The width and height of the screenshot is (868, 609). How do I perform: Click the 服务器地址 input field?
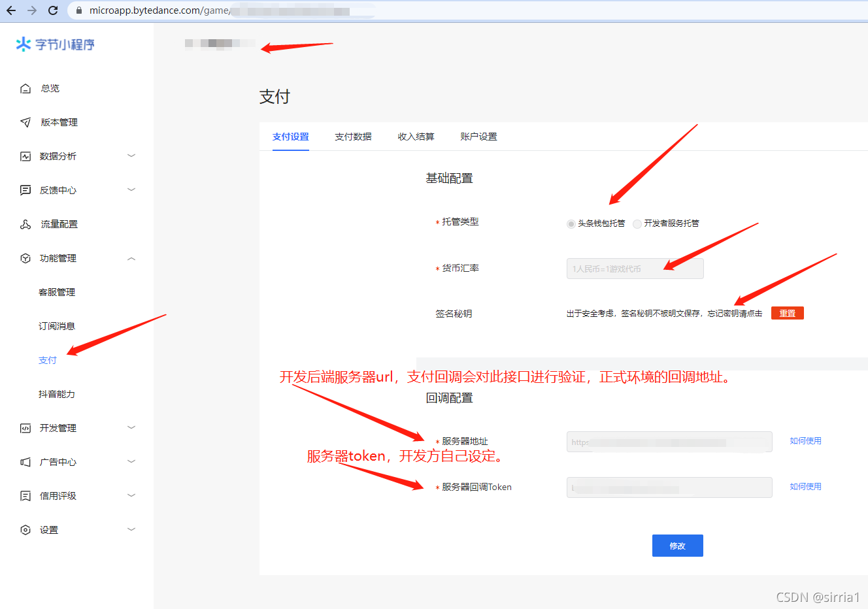[x=669, y=442]
